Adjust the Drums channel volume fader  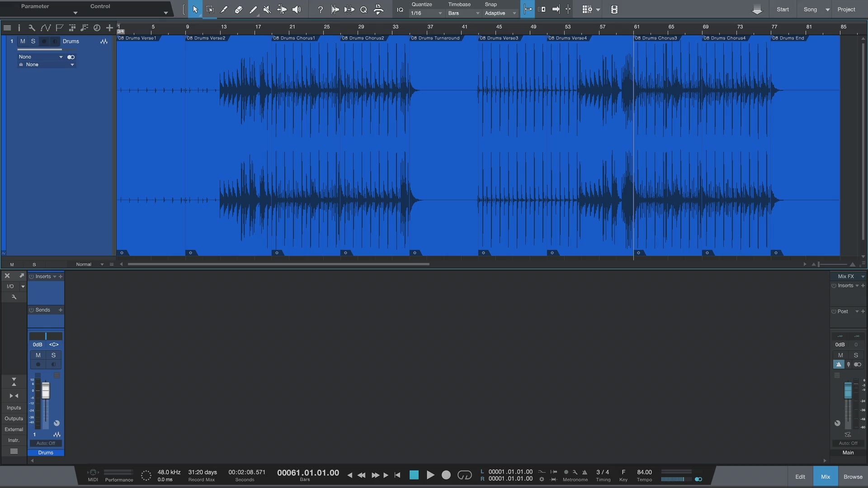tap(46, 391)
